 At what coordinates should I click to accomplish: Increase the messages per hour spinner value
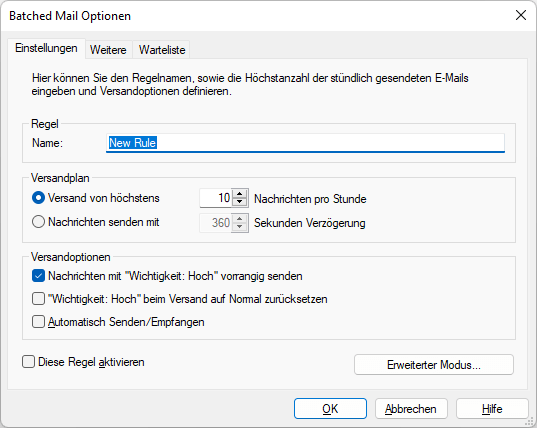pos(240,194)
